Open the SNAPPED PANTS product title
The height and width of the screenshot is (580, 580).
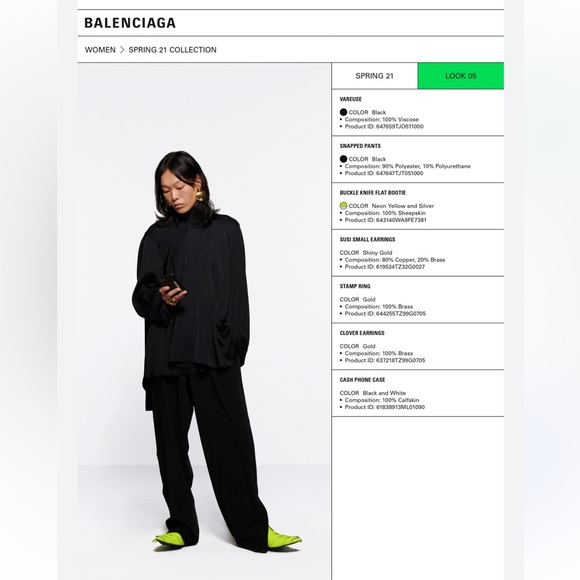(x=360, y=146)
